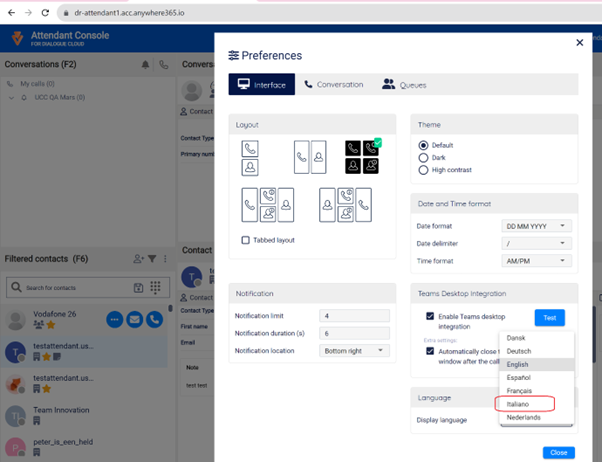Open the more options ellipsis for Vodafone 26
Screen dimensions: 602x462
pos(115,320)
